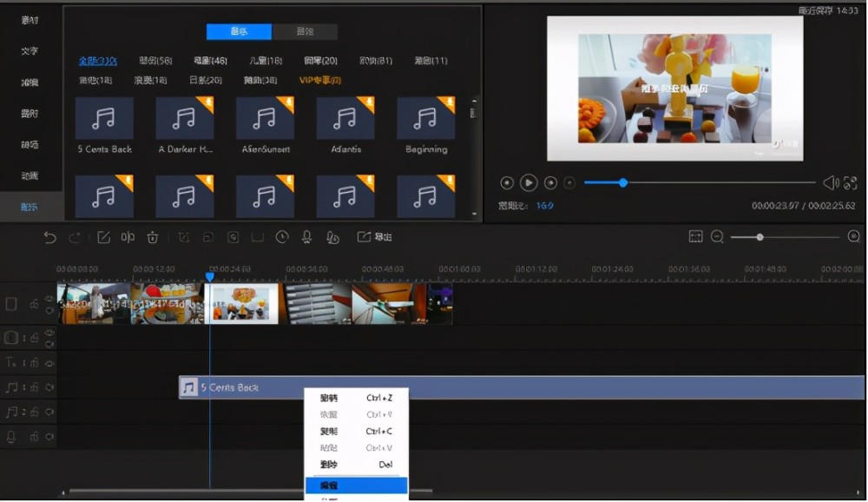This screenshot has height=502, width=868.
Task: Zoom out the timeline with the minus magnifier
Action: (718, 237)
